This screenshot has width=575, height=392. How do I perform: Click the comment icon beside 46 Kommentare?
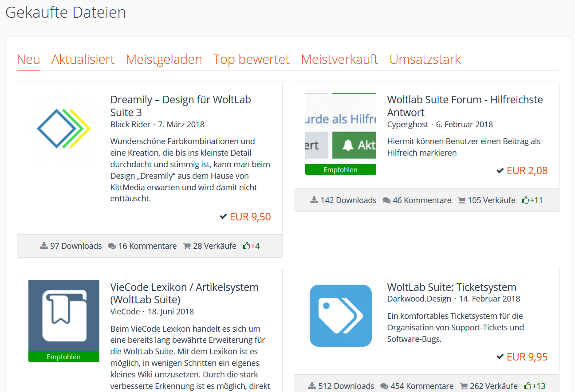tap(386, 200)
